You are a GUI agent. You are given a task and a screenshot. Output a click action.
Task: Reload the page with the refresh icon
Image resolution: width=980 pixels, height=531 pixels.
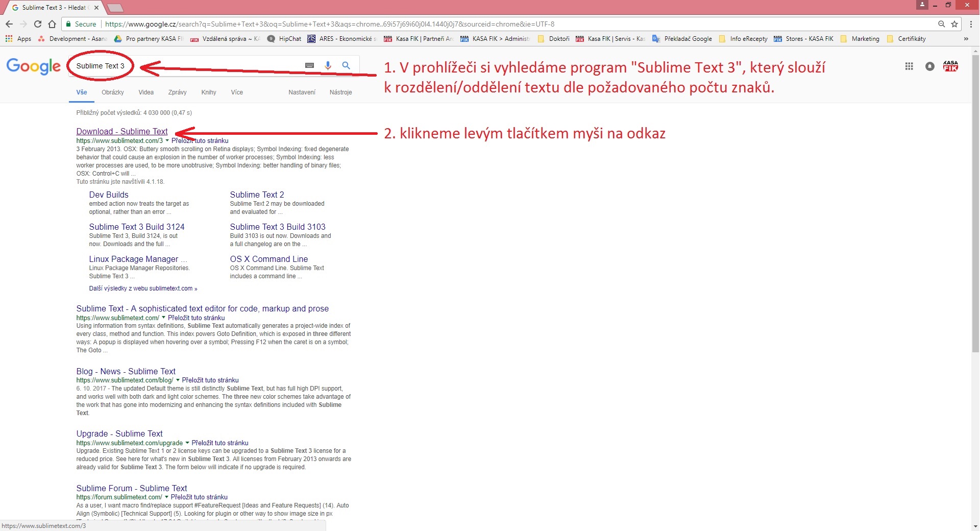point(38,24)
